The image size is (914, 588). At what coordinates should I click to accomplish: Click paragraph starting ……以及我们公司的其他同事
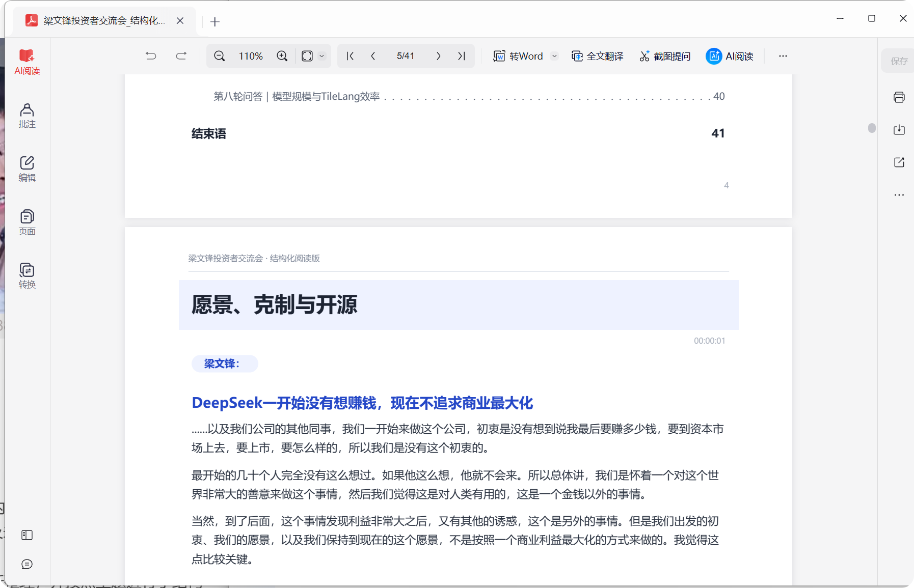(x=458, y=438)
